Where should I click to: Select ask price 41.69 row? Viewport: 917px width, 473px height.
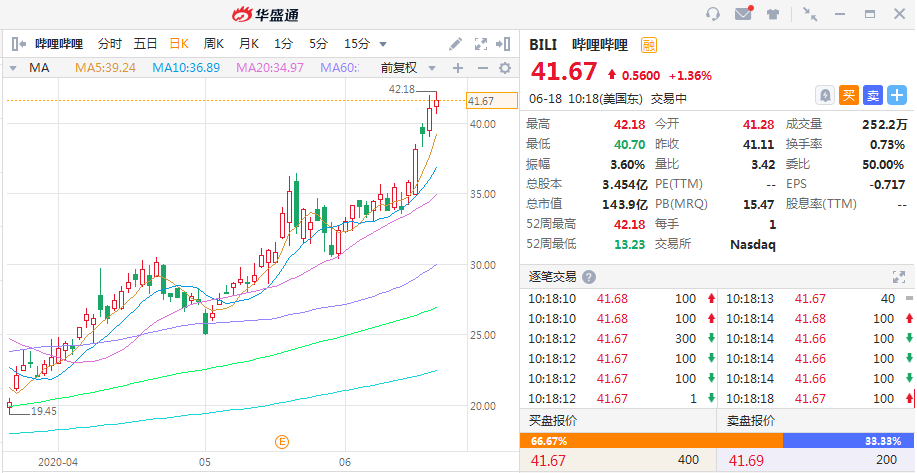pos(815,460)
